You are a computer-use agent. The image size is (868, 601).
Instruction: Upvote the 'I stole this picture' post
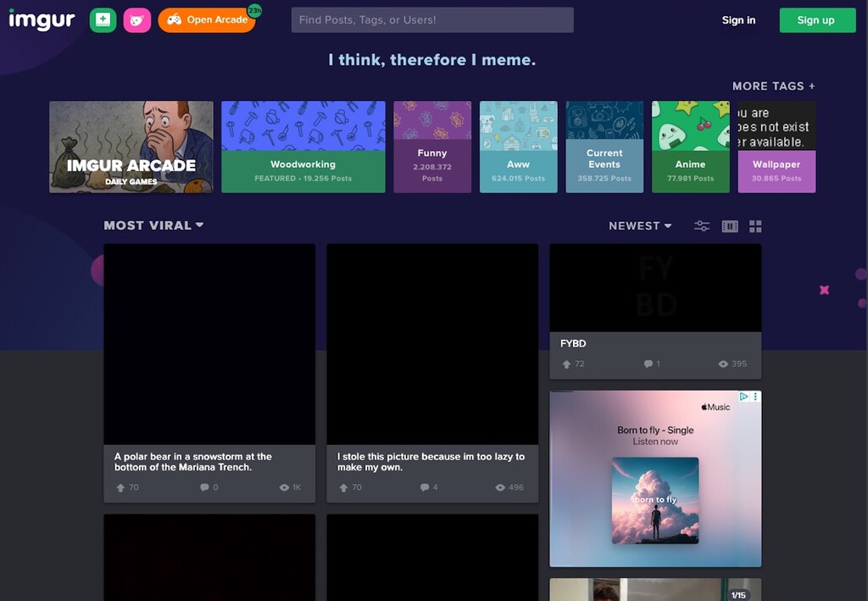tap(343, 487)
